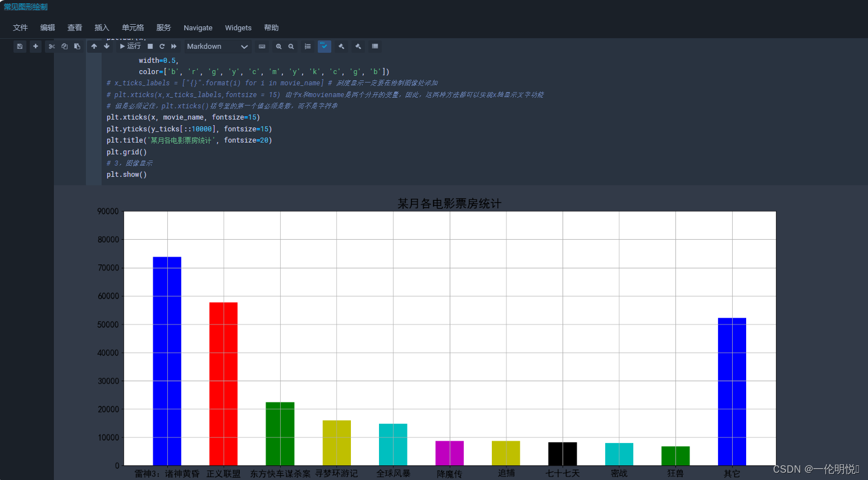
Task: Click the plt.yticks code line
Action: point(189,129)
